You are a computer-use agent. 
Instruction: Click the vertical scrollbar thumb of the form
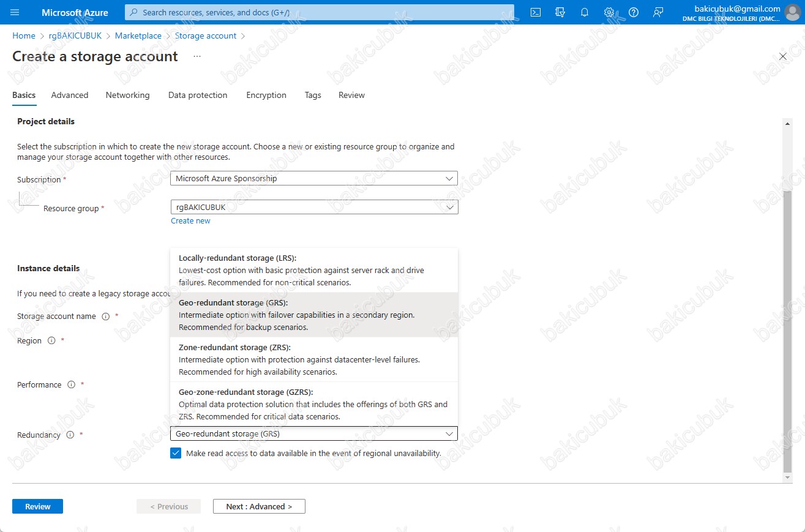click(x=787, y=331)
